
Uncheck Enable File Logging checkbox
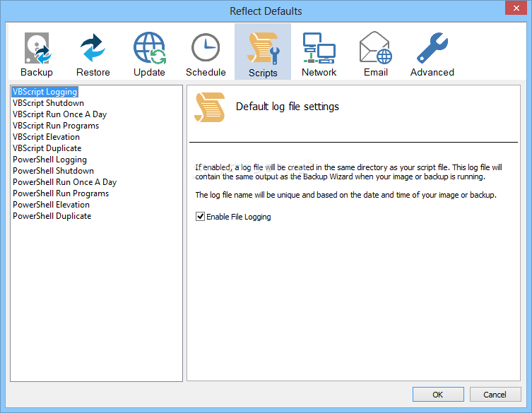(200, 216)
